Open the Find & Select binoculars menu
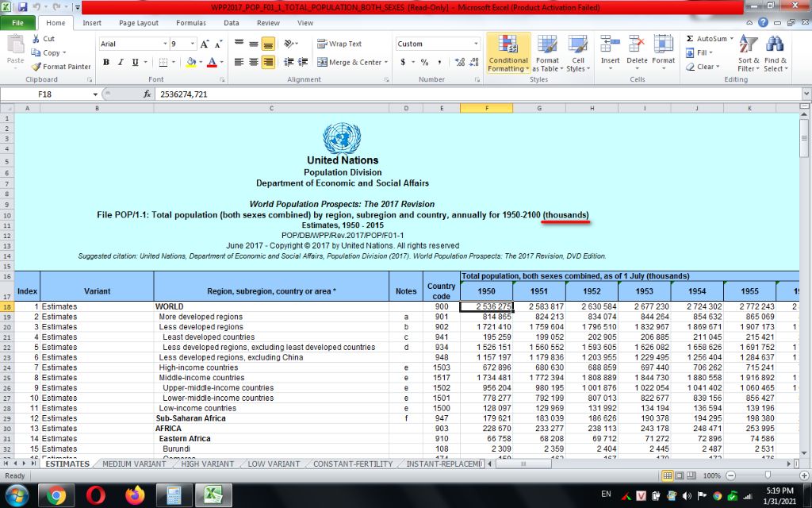This screenshot has height=508, width=812. coord(775,53)
